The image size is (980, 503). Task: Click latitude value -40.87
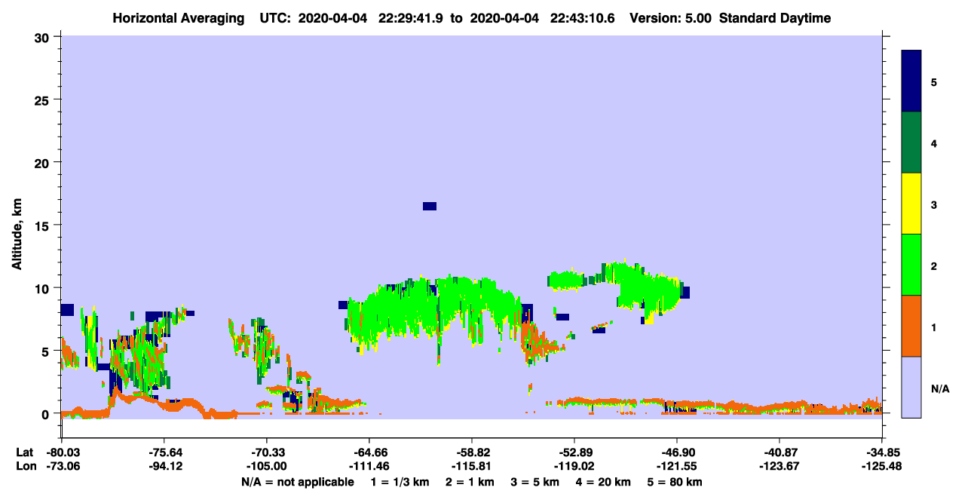point(779,452)
